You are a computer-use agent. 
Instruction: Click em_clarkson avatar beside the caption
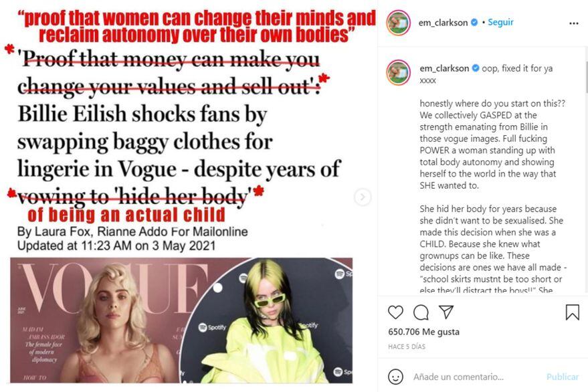pos(398,72)
